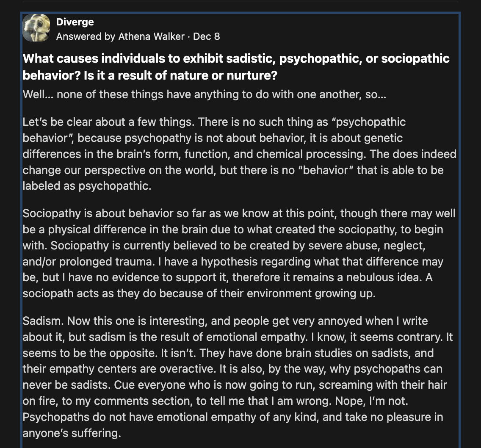Click the final line 'anyone's suffering.'

click(72, 433)
